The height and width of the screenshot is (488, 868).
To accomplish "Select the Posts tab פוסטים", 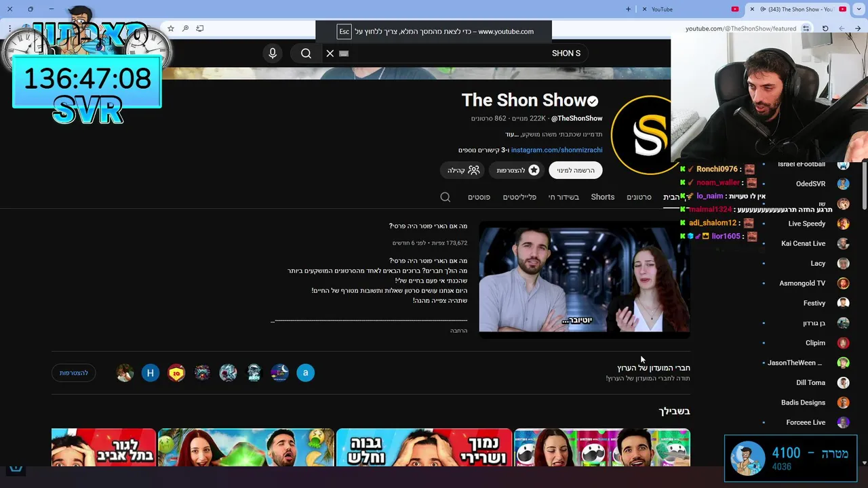I will pos(479,197).
